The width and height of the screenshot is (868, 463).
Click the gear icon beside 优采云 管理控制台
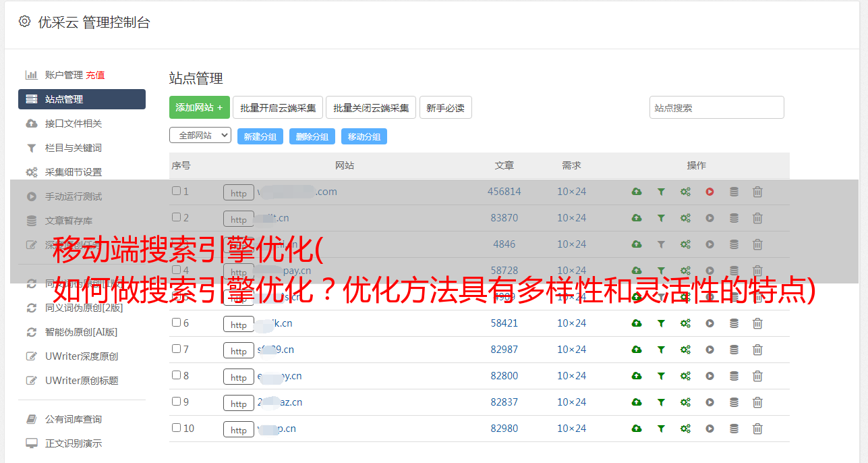coord(25,22)
